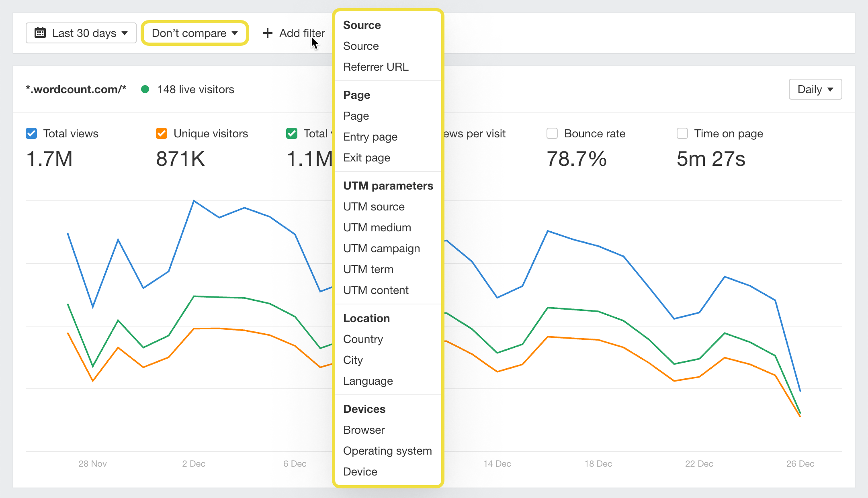Open the Last 30 days dropdown
Image resolution: width=868 pixels, height=498 pixels.
coord(81,33)
